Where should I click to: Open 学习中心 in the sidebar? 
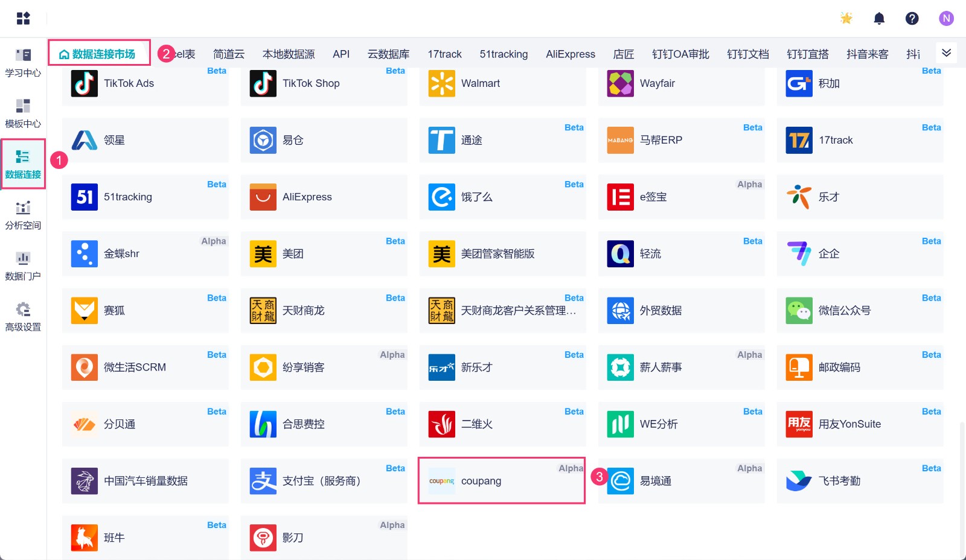(23, 63)
